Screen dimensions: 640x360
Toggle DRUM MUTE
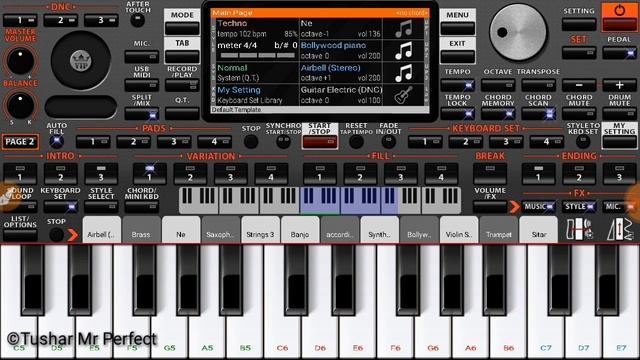[619, 113]
